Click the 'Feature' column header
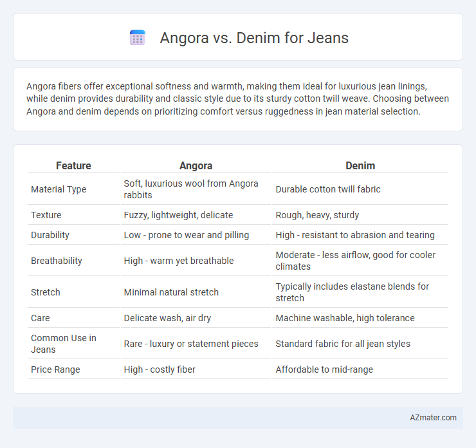This screenshot has height=448, width=476. 73,165
